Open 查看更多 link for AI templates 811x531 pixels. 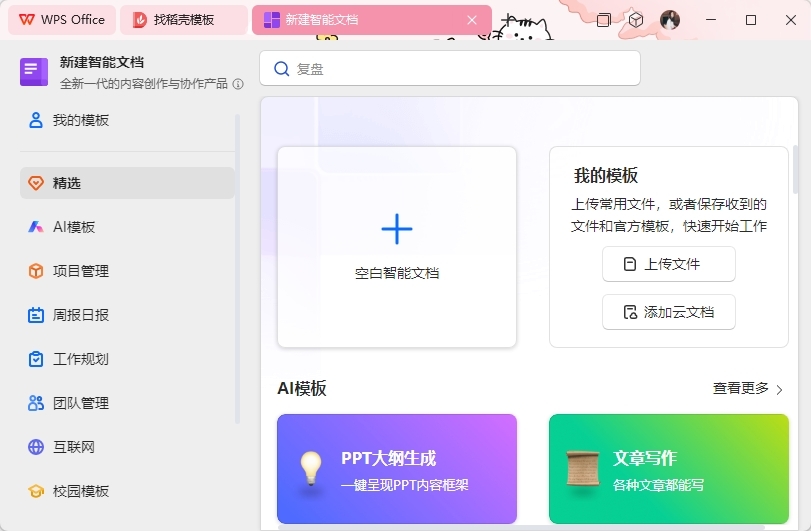tap(747, 388)
